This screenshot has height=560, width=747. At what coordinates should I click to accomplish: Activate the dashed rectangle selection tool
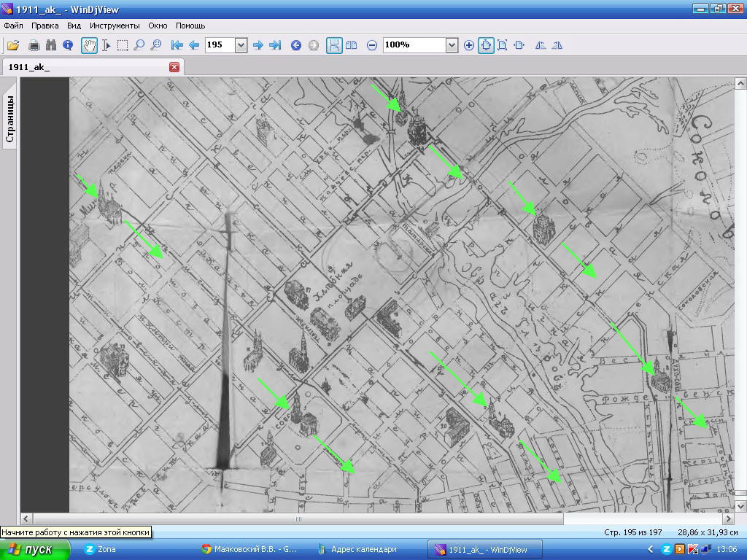coord(123,45)
